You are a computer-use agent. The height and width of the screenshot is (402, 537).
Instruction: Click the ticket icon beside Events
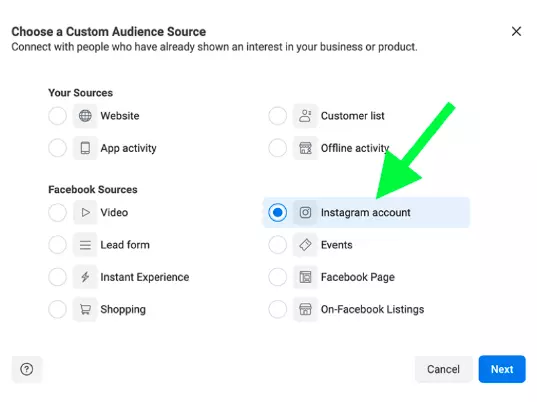tap(305, 244)
